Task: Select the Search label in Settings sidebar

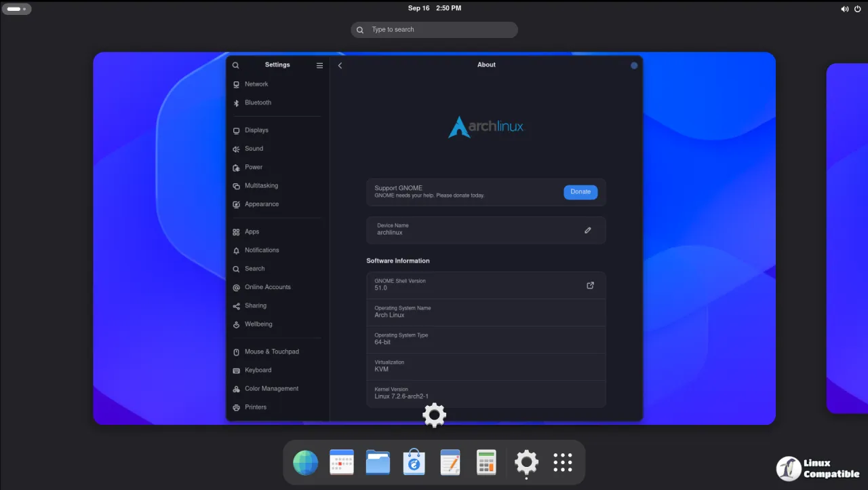Action: pyautogui.click(x=255, y=269)
